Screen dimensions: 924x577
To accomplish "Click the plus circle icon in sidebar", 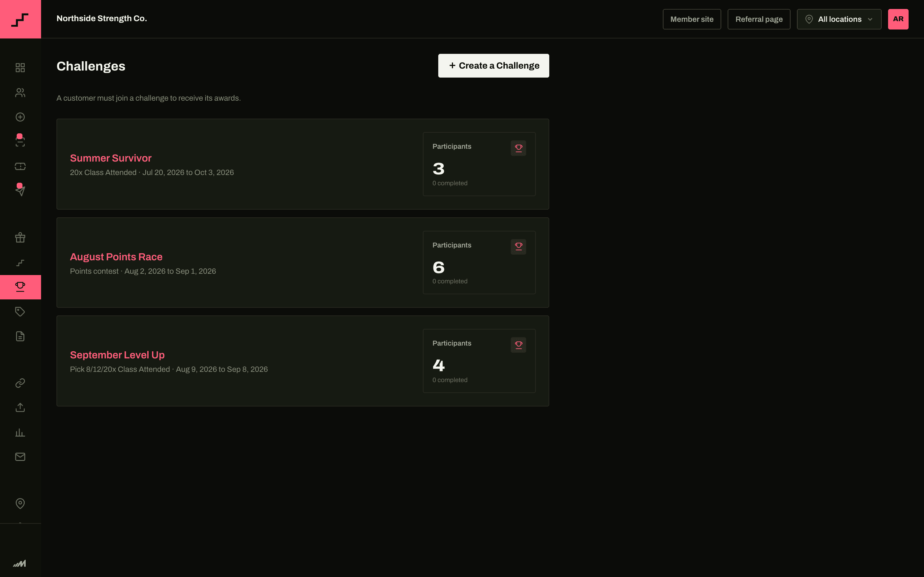I will (20, 117).
